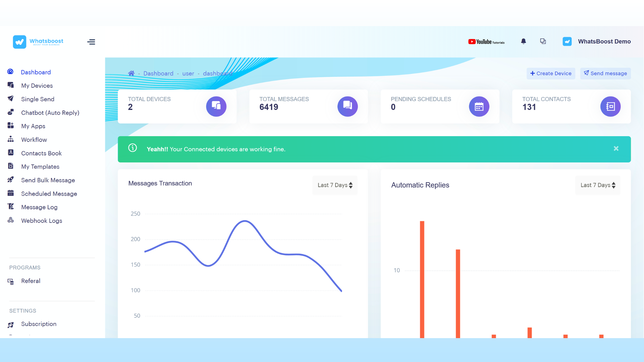Click Send message button
This screenshot has height=362, width=644.
coord(605,74)
